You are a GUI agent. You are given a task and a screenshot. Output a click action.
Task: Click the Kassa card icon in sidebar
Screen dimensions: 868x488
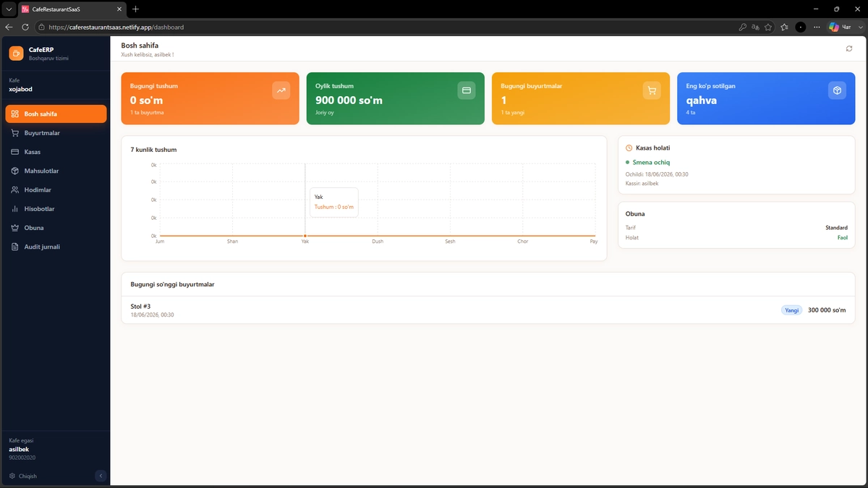click(15, 152)
